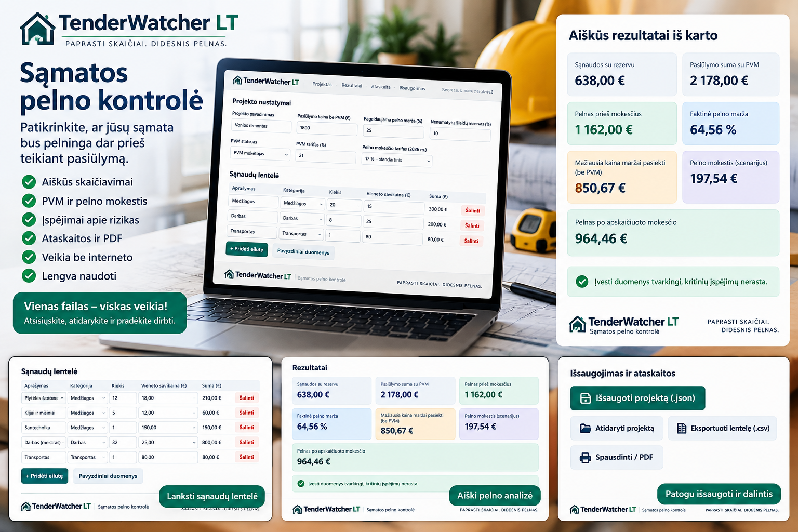Click the diskette icon on Išsaugoti projektą
The image size is (798, 532).
coord(586,398)
